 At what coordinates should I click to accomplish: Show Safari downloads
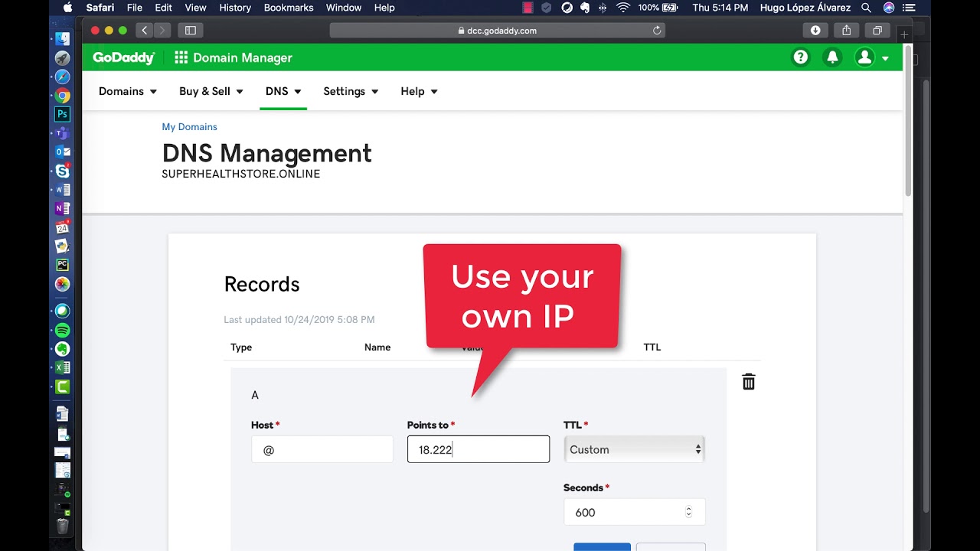click(x=815, y=31)
